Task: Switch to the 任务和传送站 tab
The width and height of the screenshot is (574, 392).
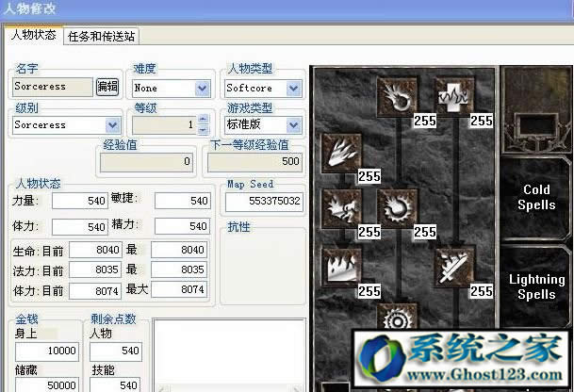Action: [x=105, y=37]
